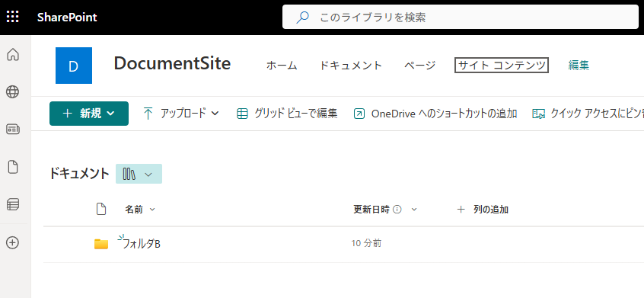Open the globe My Sites icon
644x298 pixels.
pyautogui.click(x=13, y=92)
